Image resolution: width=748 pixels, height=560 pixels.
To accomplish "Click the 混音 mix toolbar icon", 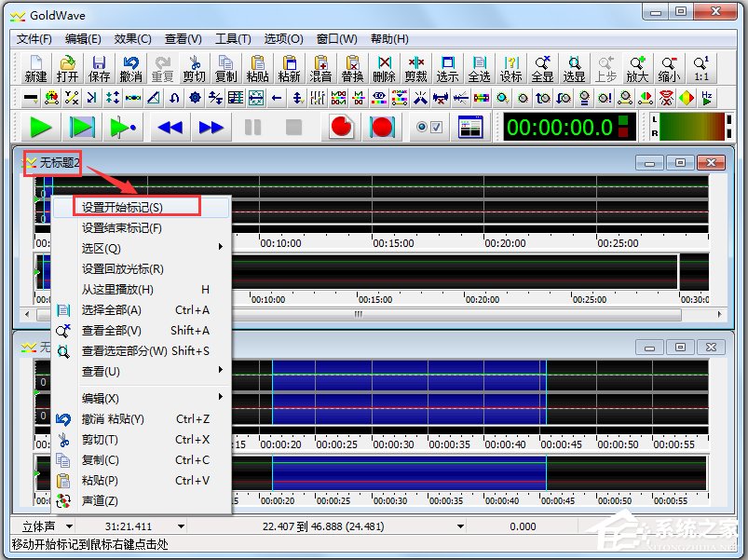I will tap(320, 68).
